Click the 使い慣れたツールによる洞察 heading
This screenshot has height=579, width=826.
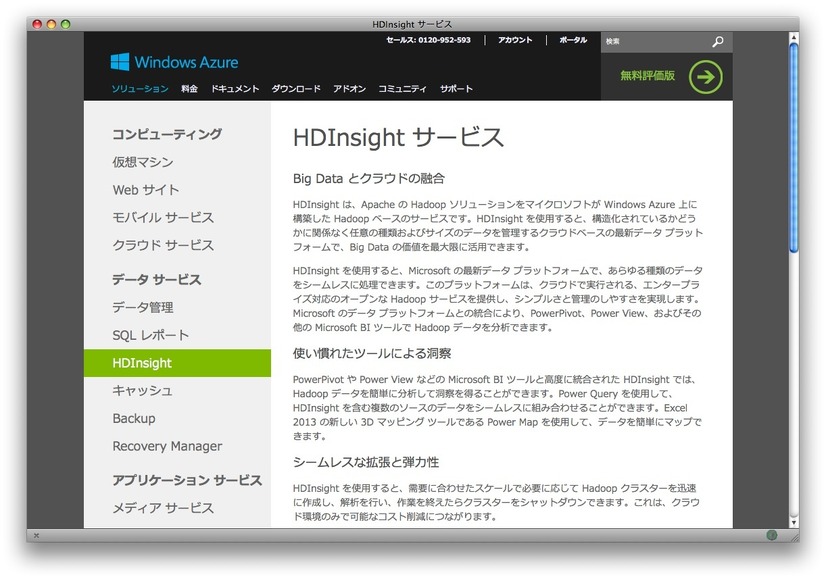click(372, 354)
